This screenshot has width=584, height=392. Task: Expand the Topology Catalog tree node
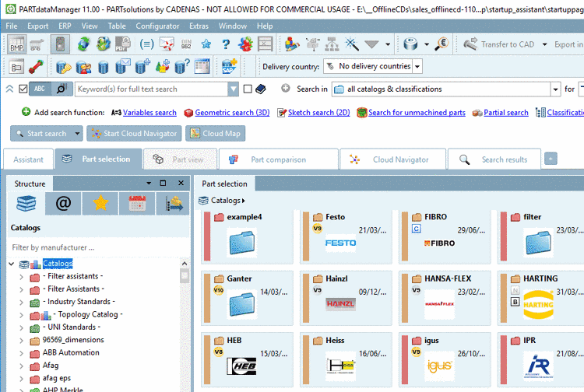21,315
